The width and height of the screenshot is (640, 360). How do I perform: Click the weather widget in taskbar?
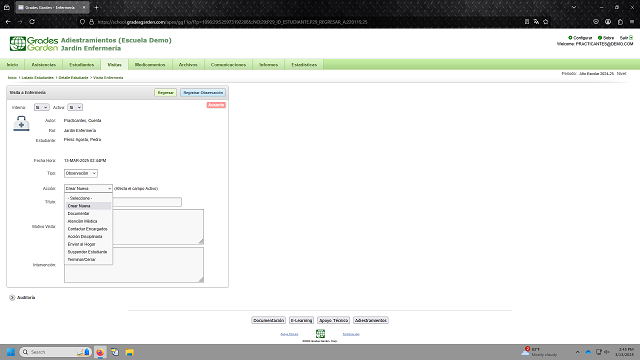coord(539,352)
